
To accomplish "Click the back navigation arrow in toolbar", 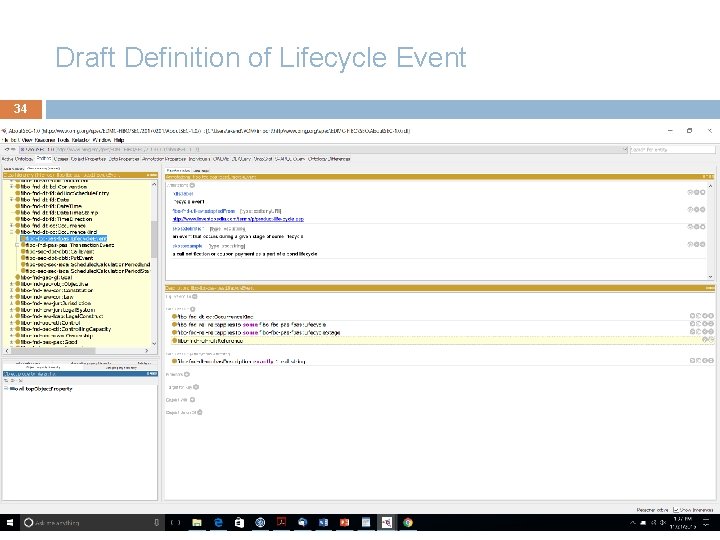I will point(7,149).
